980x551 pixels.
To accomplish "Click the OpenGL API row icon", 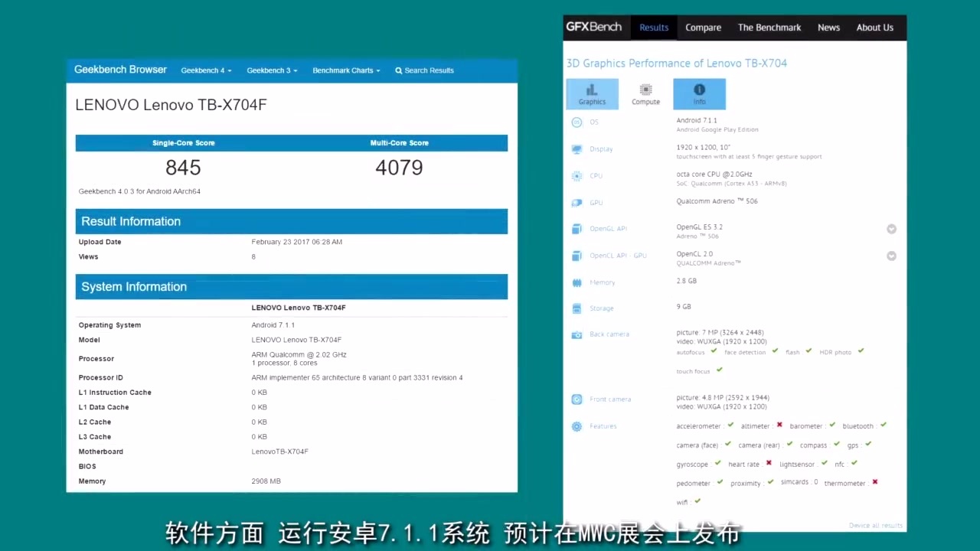I will point(577,229).
